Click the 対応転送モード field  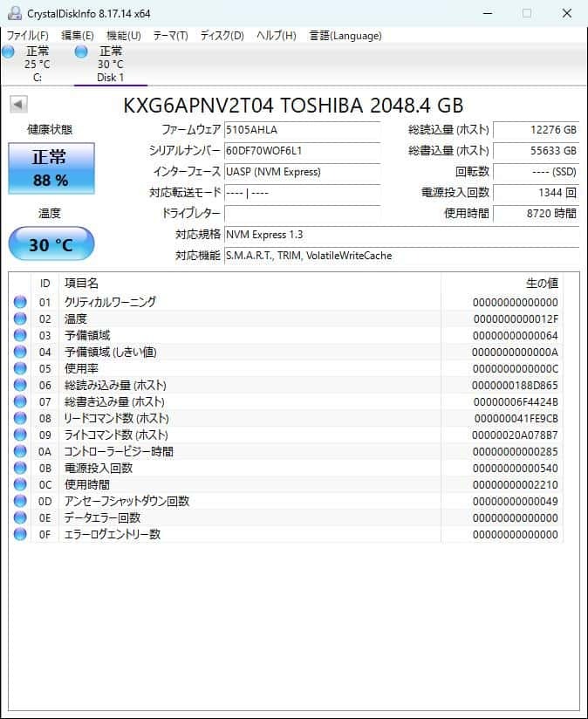click(303, 193)
